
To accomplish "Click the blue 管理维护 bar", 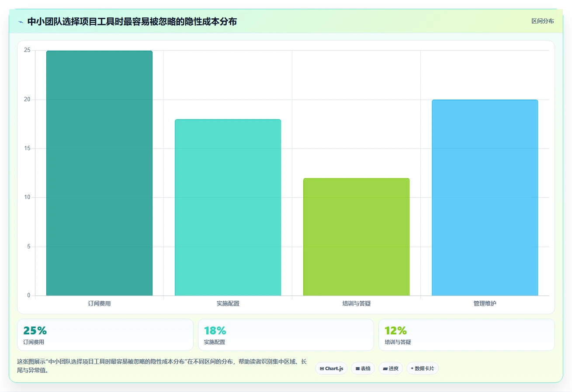I will point(485,198).
